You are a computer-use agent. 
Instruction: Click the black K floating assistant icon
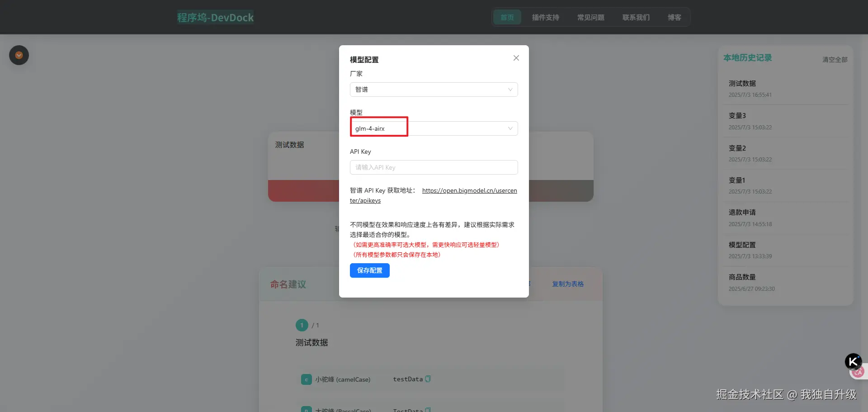pos(853,361)
